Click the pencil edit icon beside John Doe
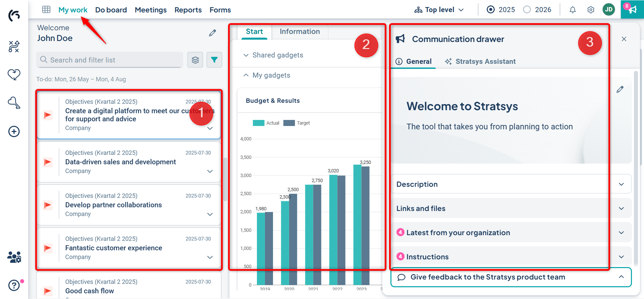Viewport: 644px width, 299px height. [x=212, y=33]
